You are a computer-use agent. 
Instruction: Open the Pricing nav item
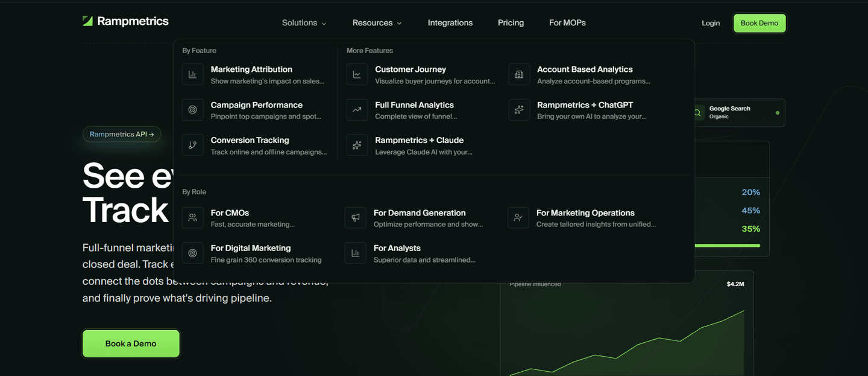511,23
